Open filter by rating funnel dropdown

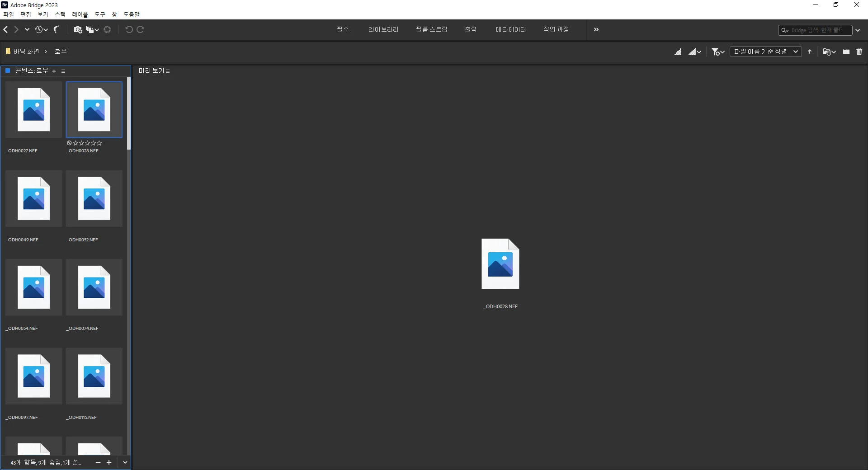click(x=718, y=52)
